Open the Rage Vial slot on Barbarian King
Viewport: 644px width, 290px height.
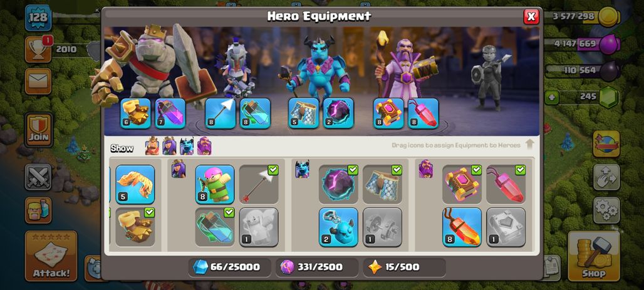point(170,113)
